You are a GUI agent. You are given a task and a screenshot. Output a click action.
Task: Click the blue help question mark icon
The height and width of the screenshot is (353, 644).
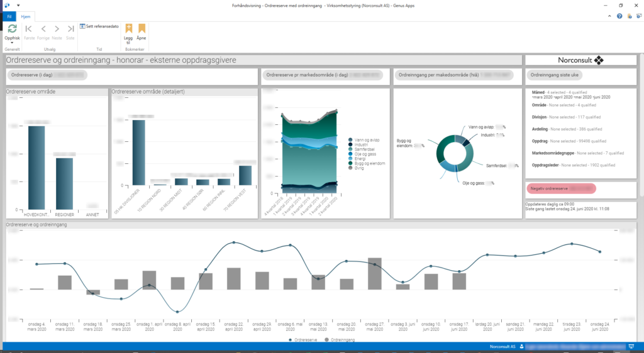click(x=619, y=16)
